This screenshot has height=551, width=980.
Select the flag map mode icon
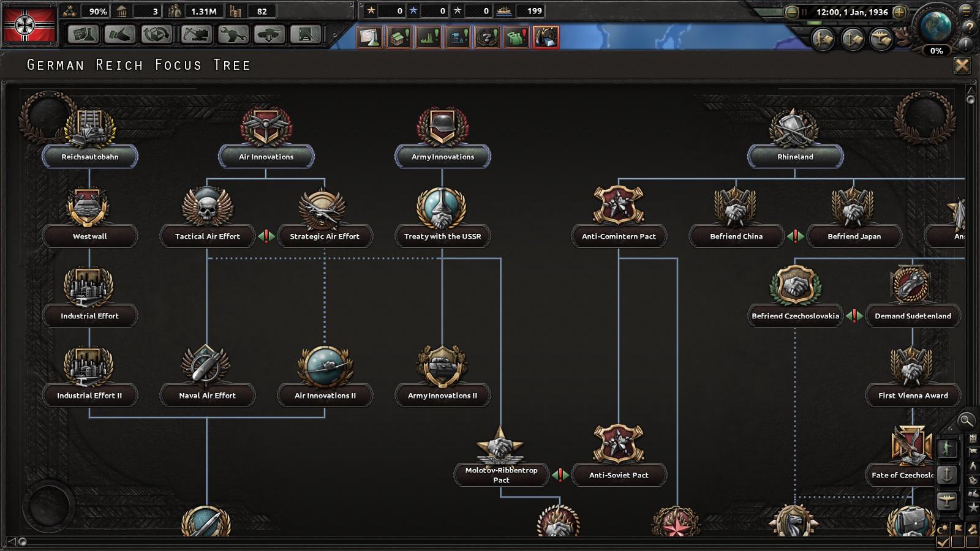(x=973, y=452)
